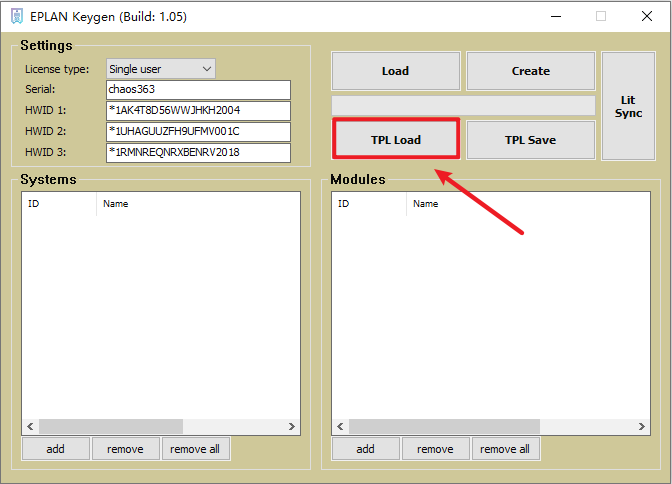Click right scroll arrow in Systems list
The width and height of the screenshot is (672, 484).
pos(292,427)
